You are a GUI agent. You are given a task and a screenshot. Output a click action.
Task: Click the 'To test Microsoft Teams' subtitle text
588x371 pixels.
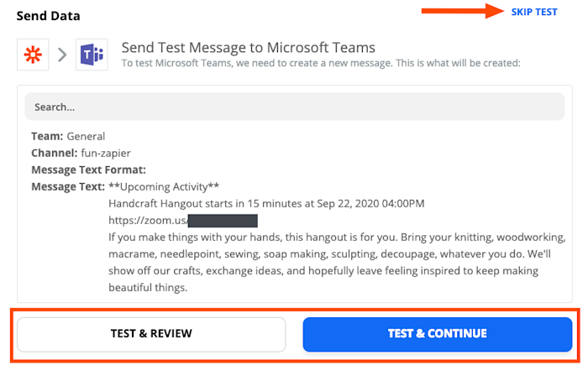pyautogui.click(x=321, y=63)
